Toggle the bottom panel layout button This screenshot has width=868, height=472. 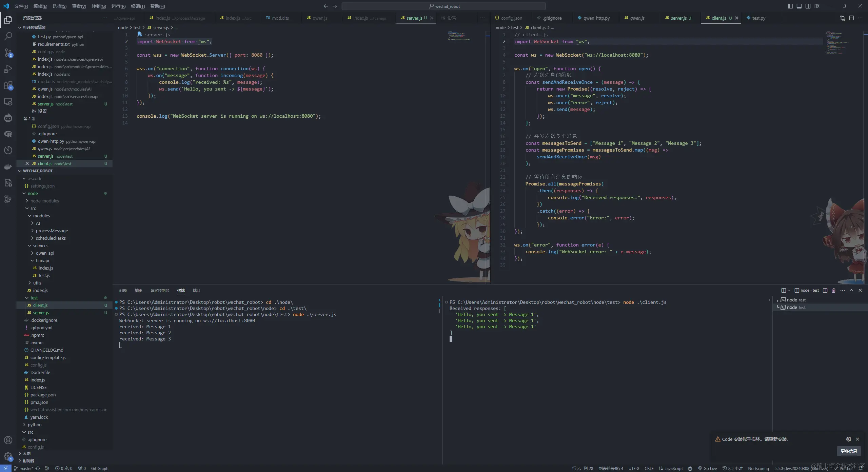pos(799,6)
